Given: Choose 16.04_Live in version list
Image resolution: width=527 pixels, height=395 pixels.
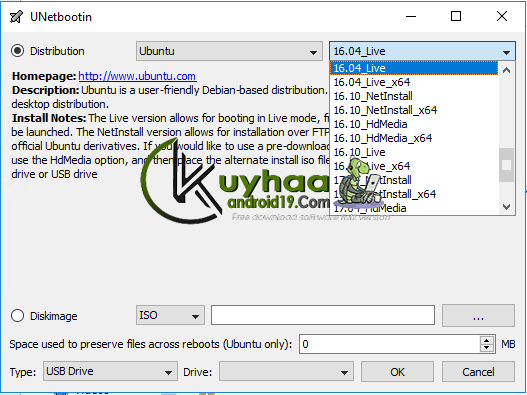Looking at the screenshot, I should click(414, 68).
